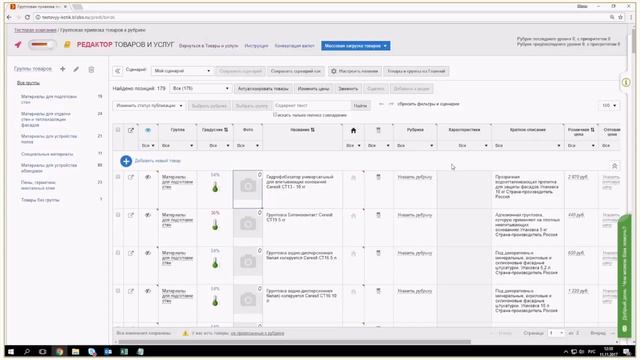Select the Грунтовка Бетоноконтакт row checkbox
The width and height of the screenshot is (640, 360).
[x=118, y=215]
